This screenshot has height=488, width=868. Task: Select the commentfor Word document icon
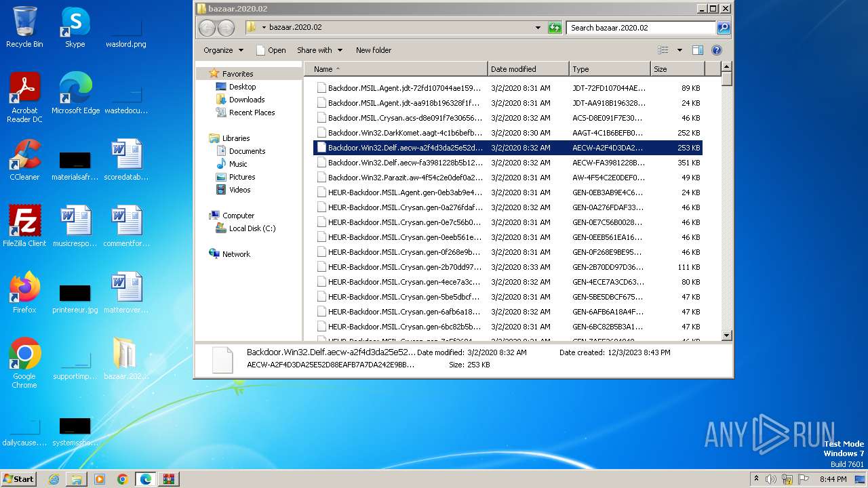(125, 226)
